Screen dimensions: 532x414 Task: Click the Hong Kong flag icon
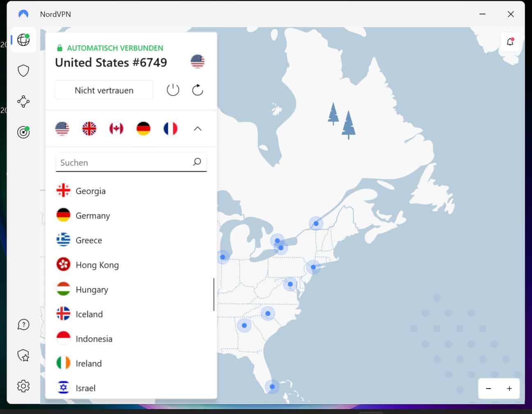[x=63, y=264]
